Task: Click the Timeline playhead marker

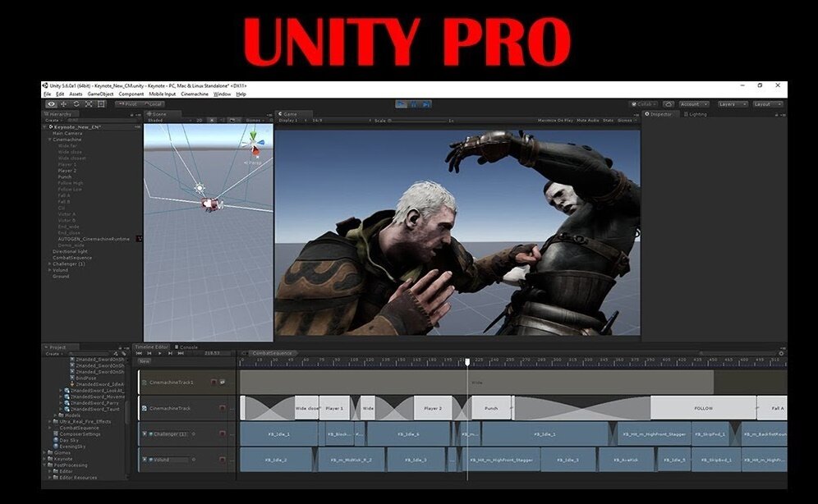Action: point(467,362)
